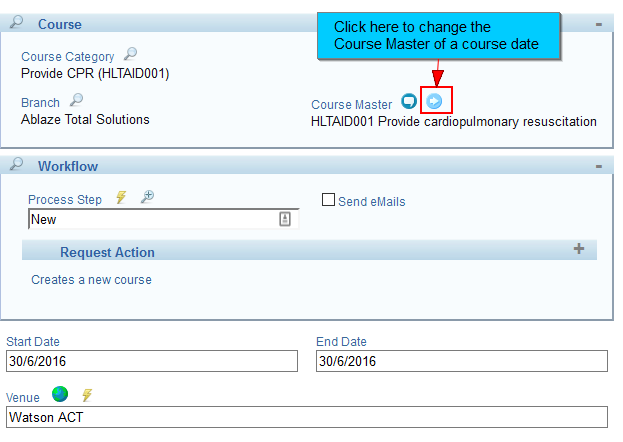
Task: Click the globe icon next to Venue
Action: [x=60, y=394]
